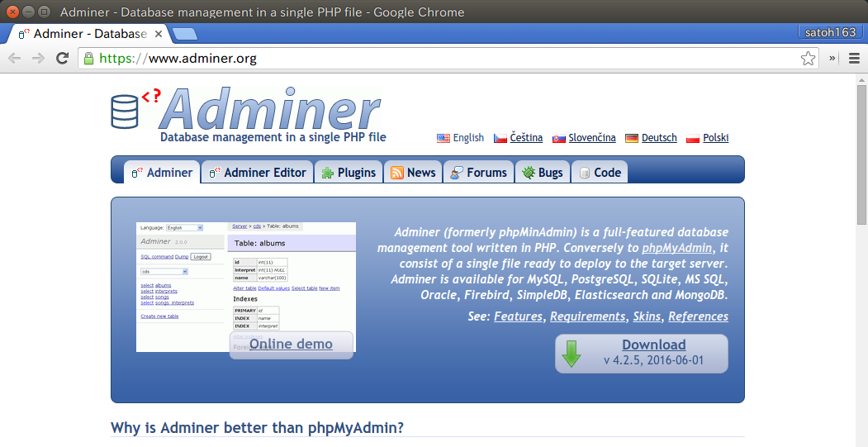Click the browser forward arrow
The width and height of the screenshot is (868, 447).
click(38, 58)
